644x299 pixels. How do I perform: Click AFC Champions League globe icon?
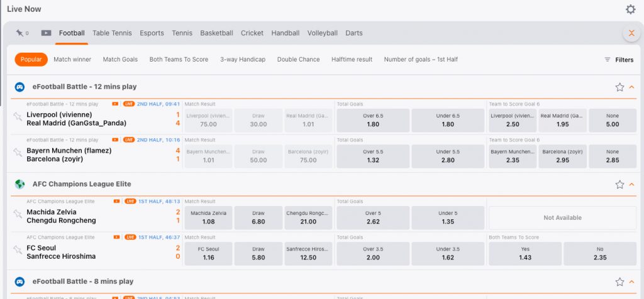[19, 184]
